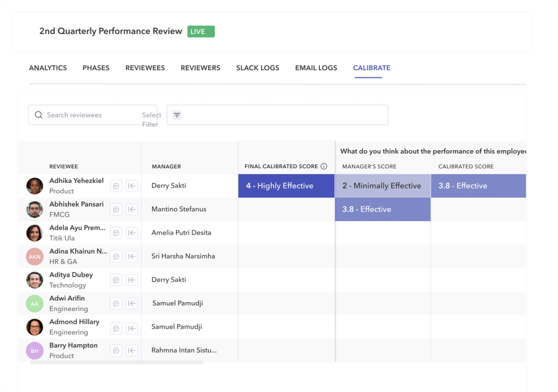This screenshot has width=558, height=392.
Task: Click manager name Sri Harsha Narsimha
Action: point(183,256)
